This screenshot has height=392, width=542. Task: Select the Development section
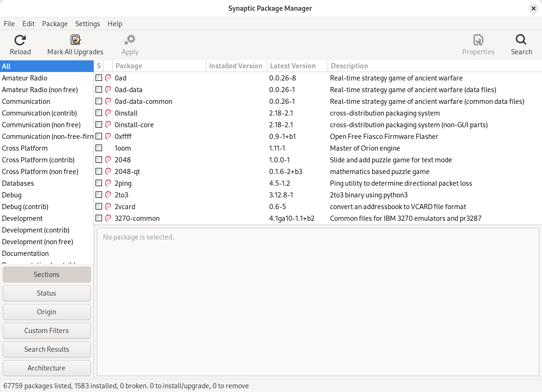click(47, 218)
